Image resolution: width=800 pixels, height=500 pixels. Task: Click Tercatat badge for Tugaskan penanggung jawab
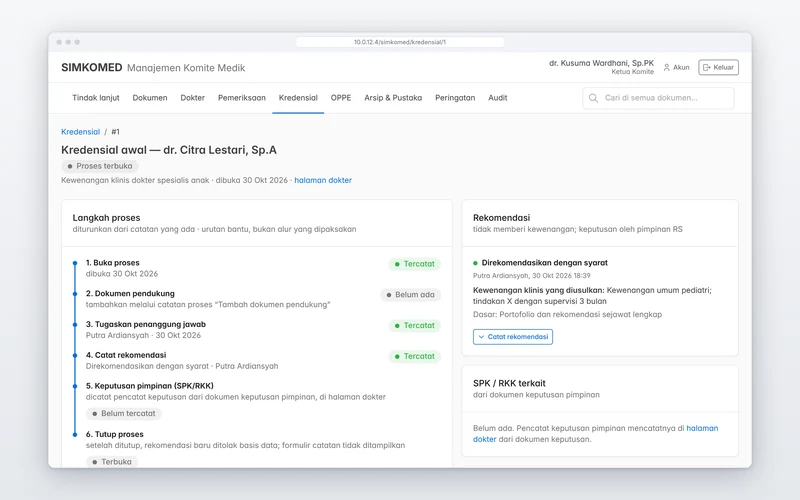click(414, 326)
